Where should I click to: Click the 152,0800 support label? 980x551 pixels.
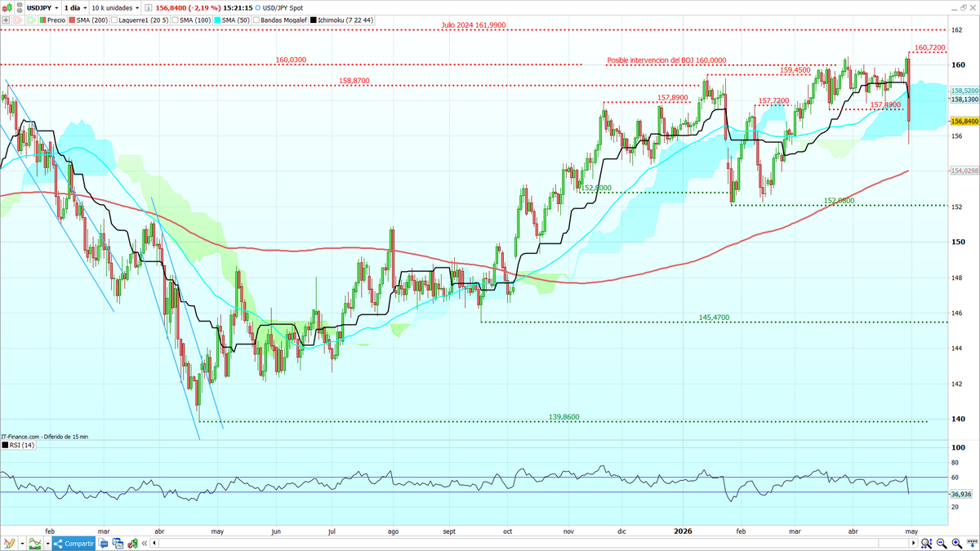pos(840,200)
